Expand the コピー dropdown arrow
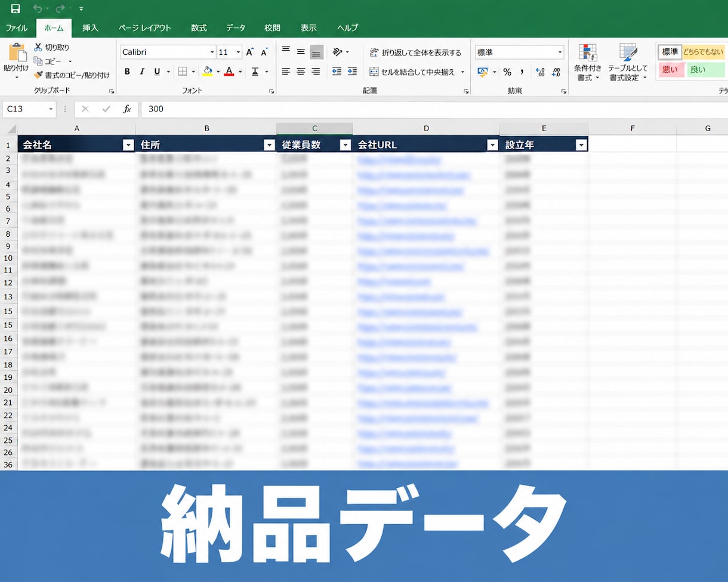The width and height of the screenshot is (728, 582). (70, 61)
